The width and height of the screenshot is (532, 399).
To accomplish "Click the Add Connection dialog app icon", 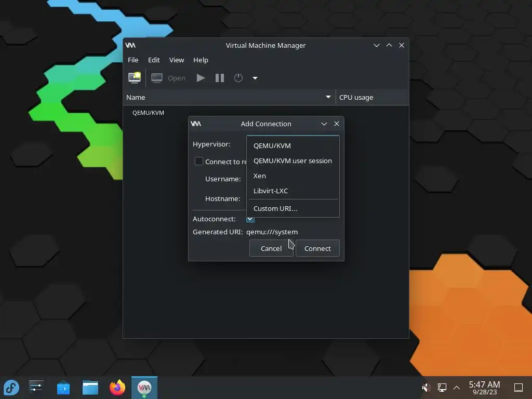I will [x=196, y=124].
